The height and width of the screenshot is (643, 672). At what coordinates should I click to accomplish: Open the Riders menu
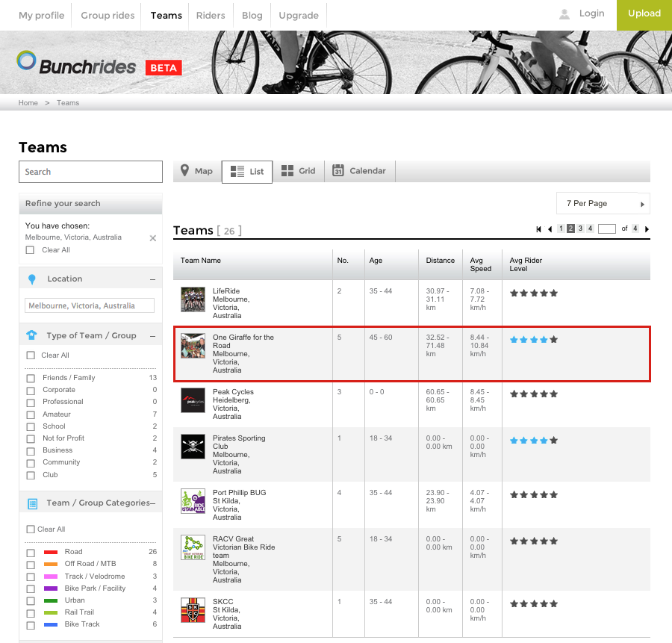coord(211,16)
